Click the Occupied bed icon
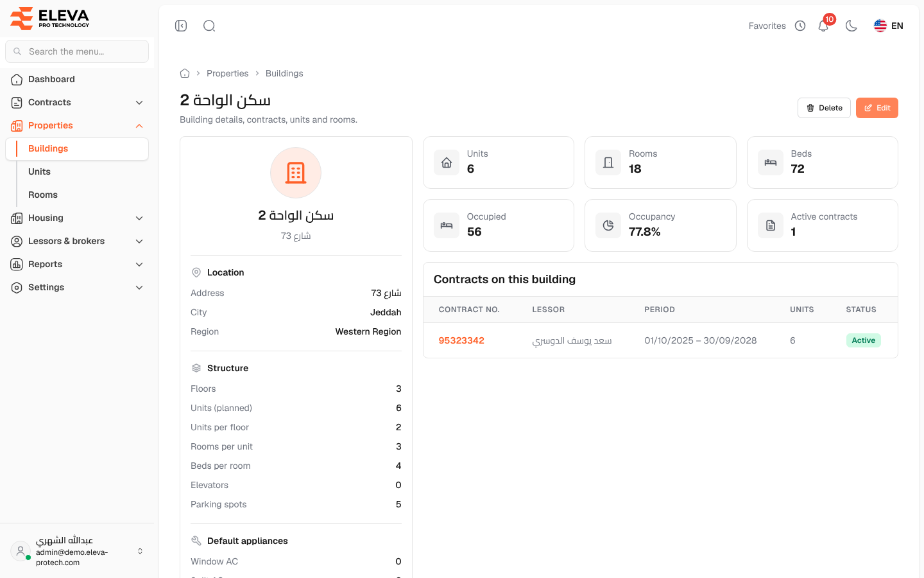 [x=447, y=225]
